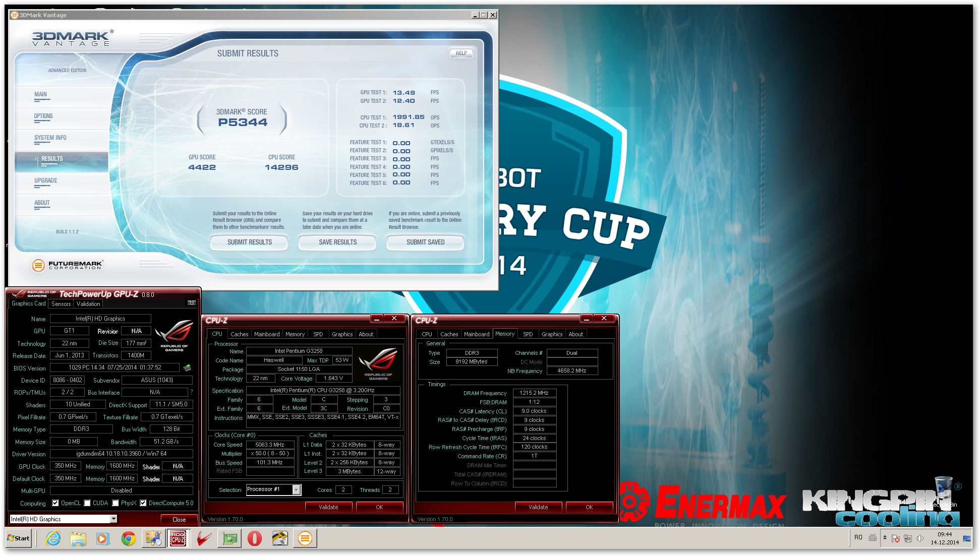The height and width of the screenshot is (556, 980).
Task: Switch to Sensors tab in GPU-Z
Action: [61, 303]
